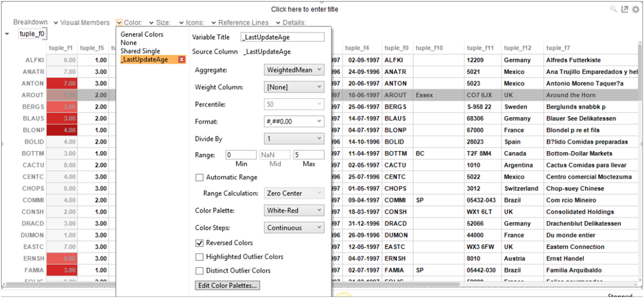Open the Color Palette White-Red dropdown
644x298 pixels.
pos(294,210)
